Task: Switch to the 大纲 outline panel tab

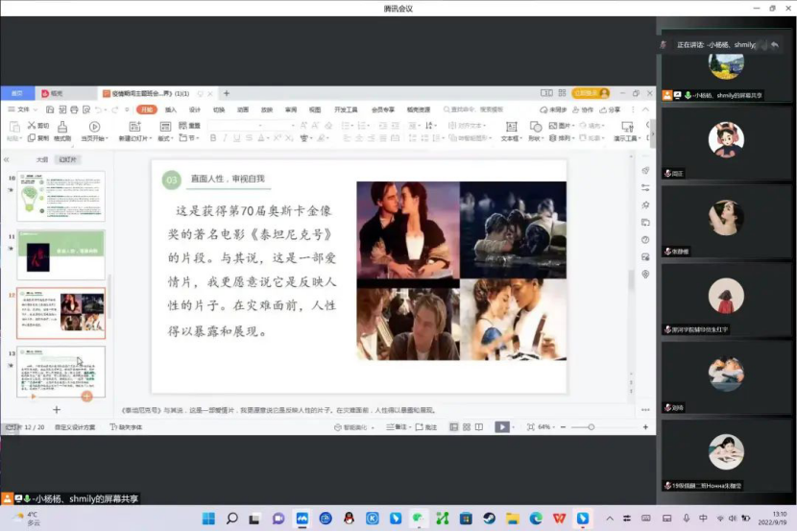Action: click(41, 159)
